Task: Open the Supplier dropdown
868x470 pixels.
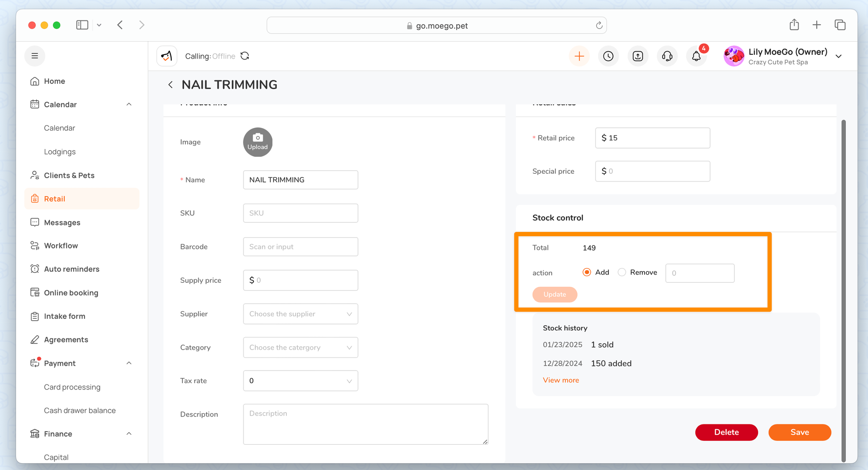Action: click(300, 314)
